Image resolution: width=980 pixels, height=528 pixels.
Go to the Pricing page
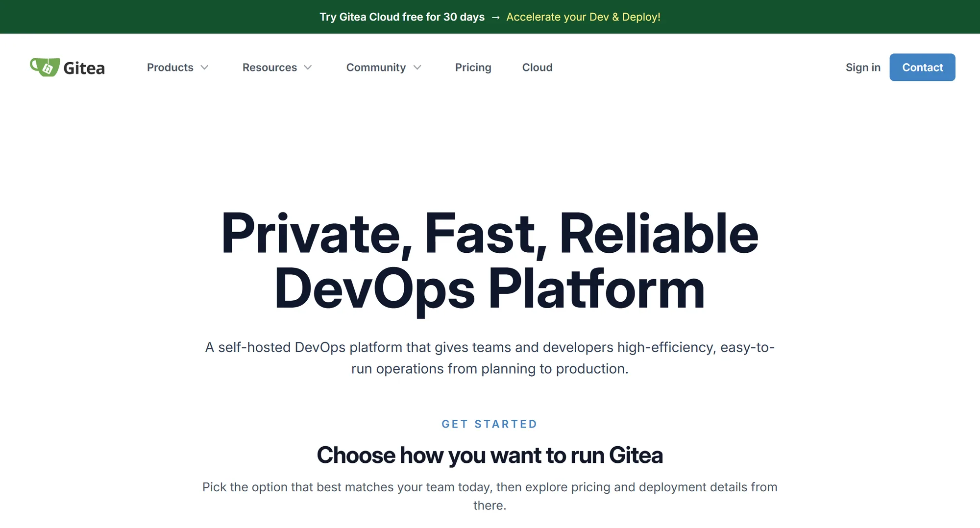coord(473,67)
